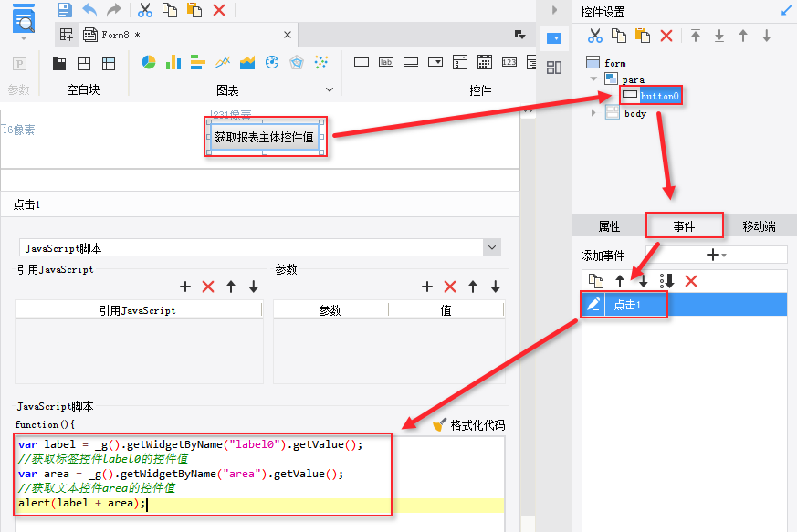Switch to the 移动端 tab
The width and height of the screenshot is (797, 532).
(x=759, y=226)
